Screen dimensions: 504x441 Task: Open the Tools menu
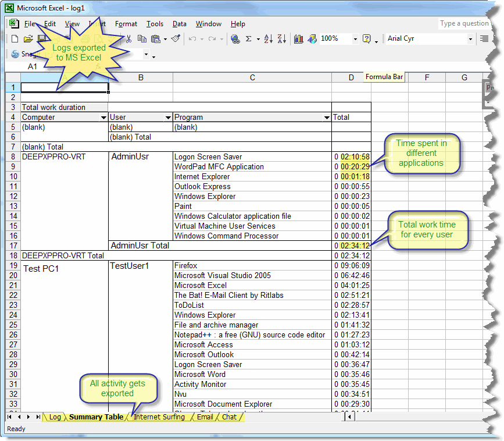tap(155, 24)
